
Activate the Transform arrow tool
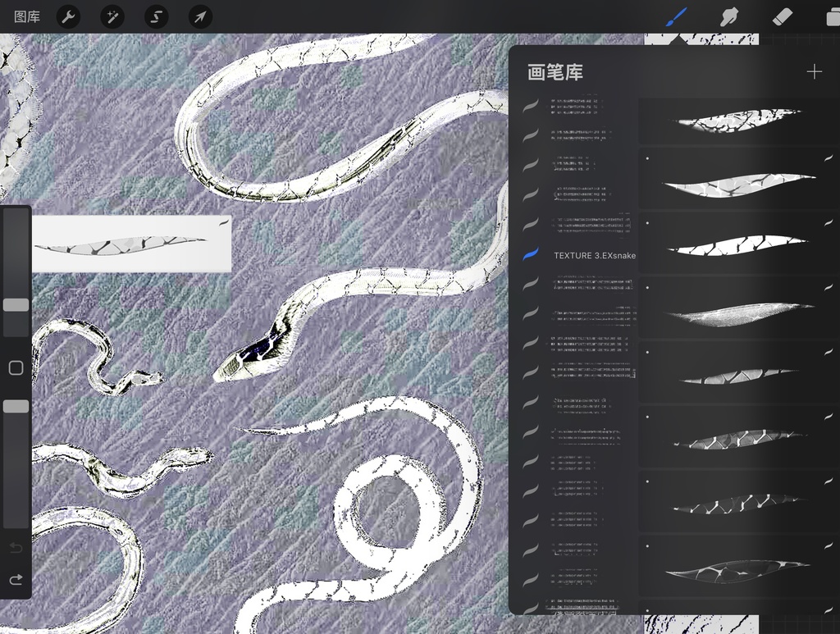200,16
